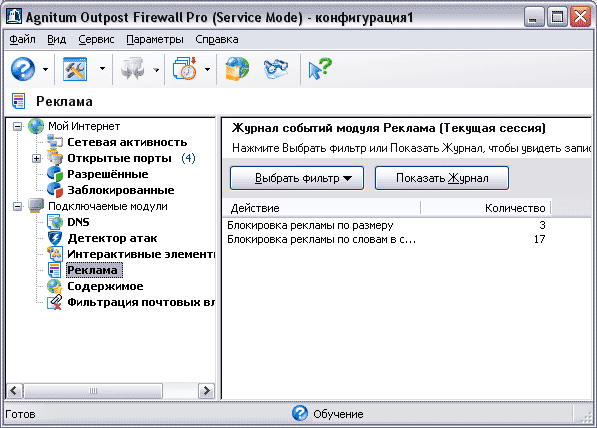
Task: Expand the Открытые порты tree node
Action: click(x=37, y=158)
